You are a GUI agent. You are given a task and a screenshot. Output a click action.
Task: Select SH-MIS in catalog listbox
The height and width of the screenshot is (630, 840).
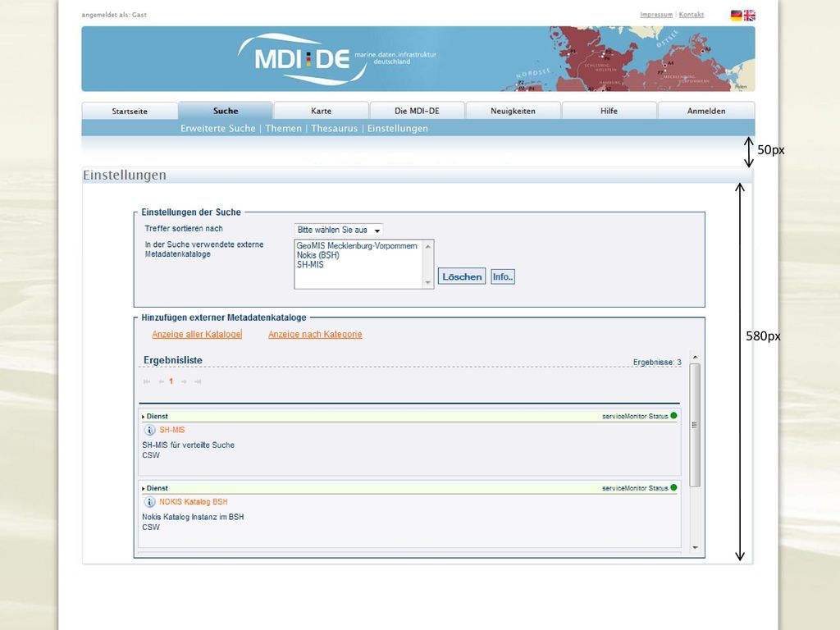point(310,265)
